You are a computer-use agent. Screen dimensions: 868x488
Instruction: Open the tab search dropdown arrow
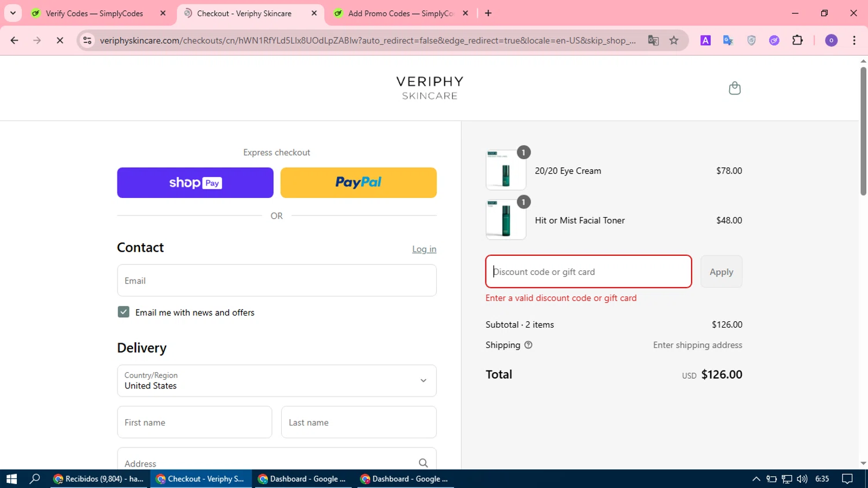click(x=13, y=13)
